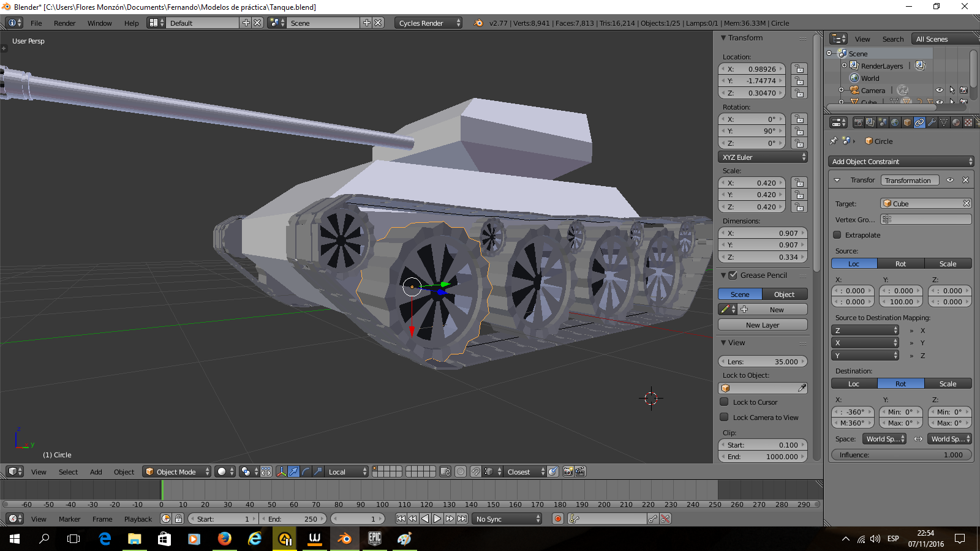Enable the Extrapolate checkbox
The width and height of the screenshot is (980, 551).
(x=837, y=235)
